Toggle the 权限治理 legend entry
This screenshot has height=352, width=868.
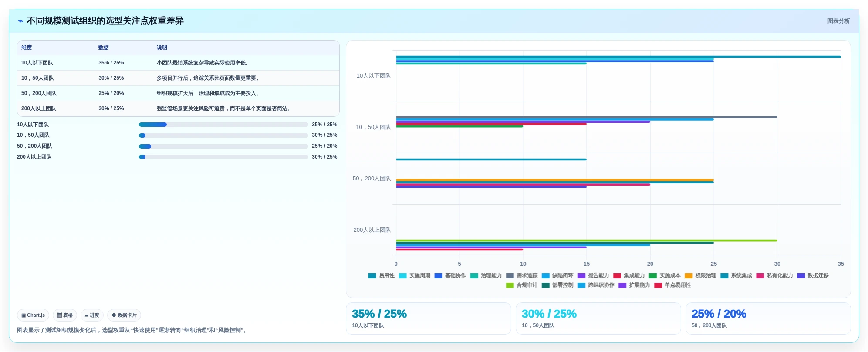click(x=700, y=276)
